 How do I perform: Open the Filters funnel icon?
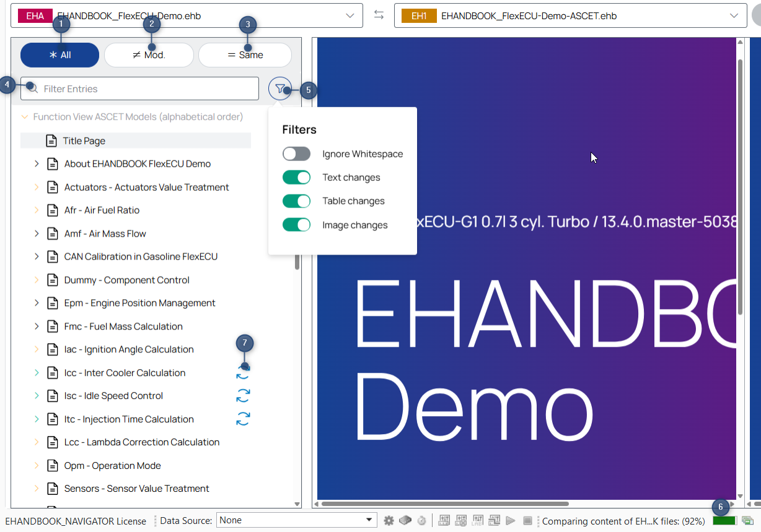pyautogui.click(x=280, y=89)
